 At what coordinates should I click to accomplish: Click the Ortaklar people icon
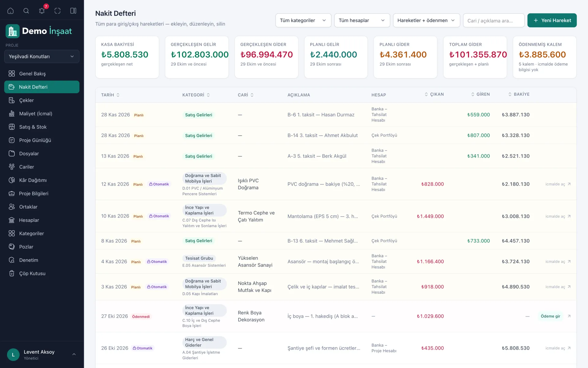pos(12,207)
